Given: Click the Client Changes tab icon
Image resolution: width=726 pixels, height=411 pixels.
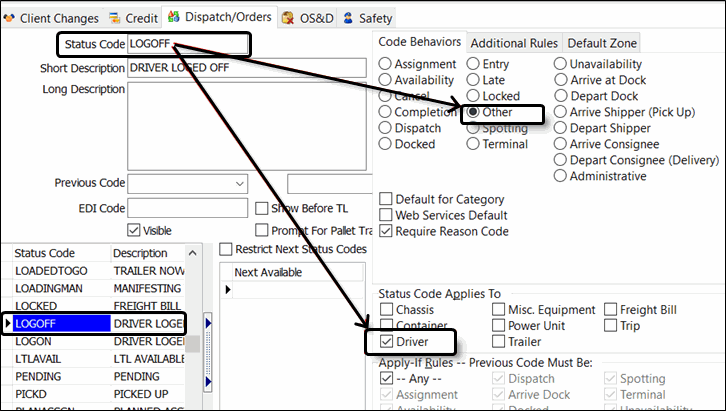Looking at the screenshot, I should (10, 18).
